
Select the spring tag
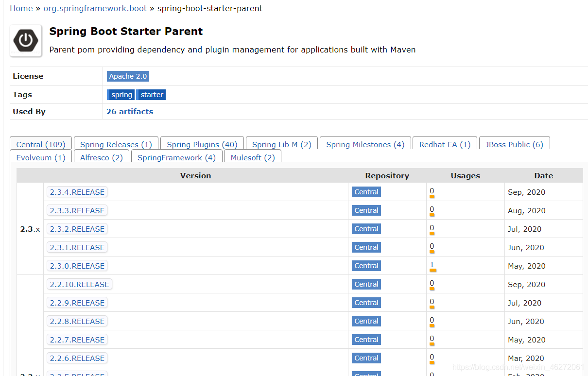tap(121, 95)
